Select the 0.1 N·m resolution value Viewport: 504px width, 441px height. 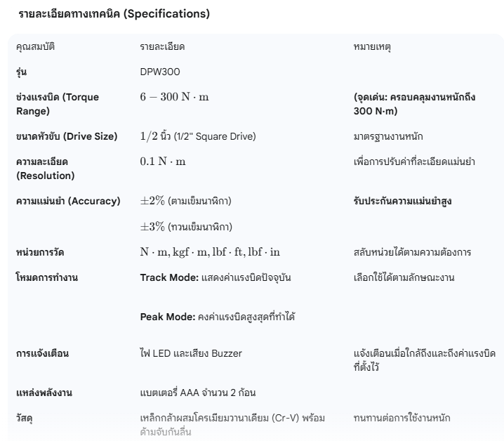pyautogui.click(x=163, y=162)
